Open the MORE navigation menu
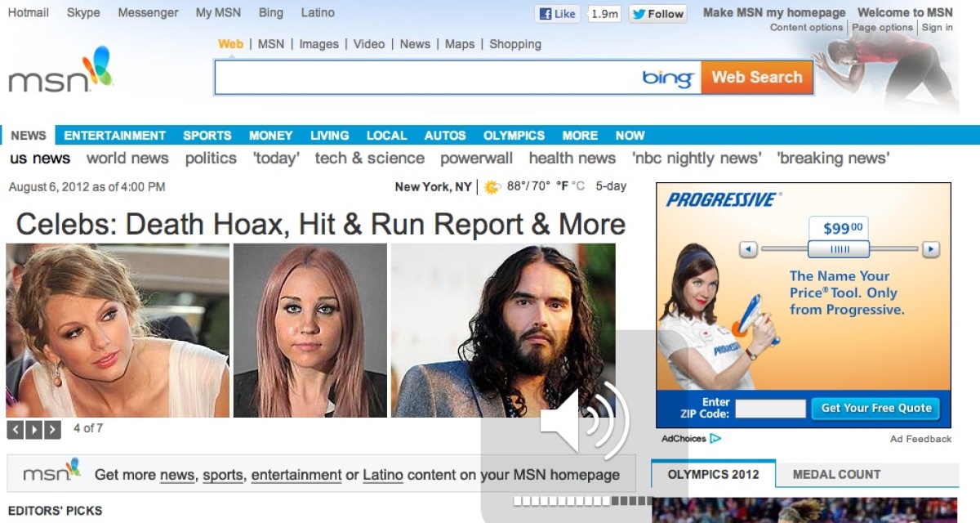 [580, 136]
